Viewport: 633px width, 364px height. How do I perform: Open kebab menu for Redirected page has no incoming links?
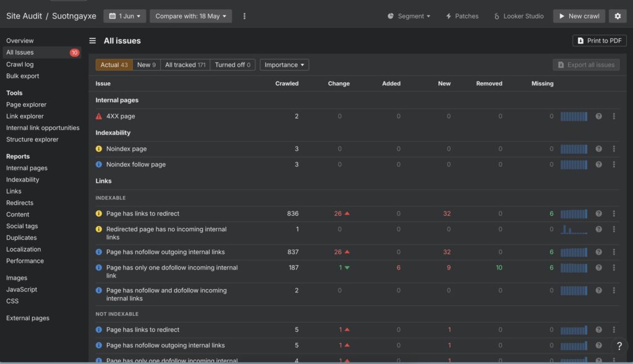[x=614, y=229]
